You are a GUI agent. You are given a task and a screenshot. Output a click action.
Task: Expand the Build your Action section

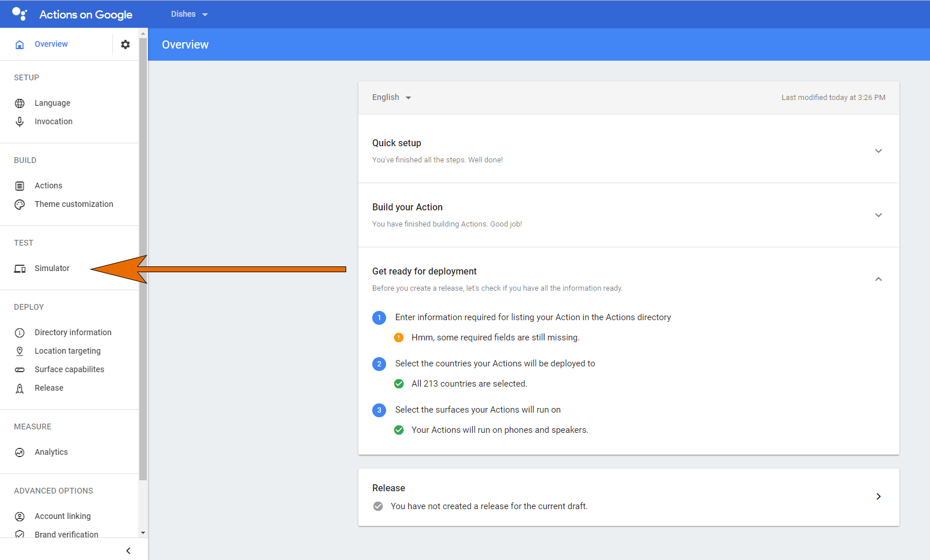878,215
